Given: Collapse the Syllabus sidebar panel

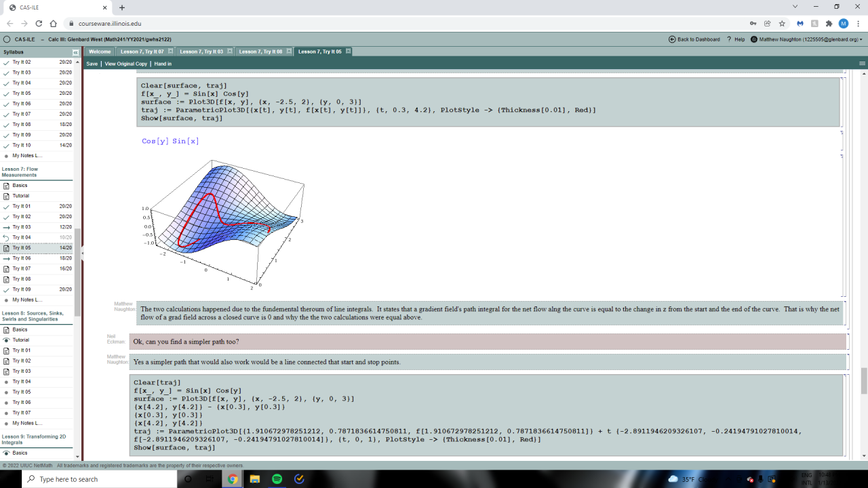Looking at the screenshot, I should click(76, 52).
